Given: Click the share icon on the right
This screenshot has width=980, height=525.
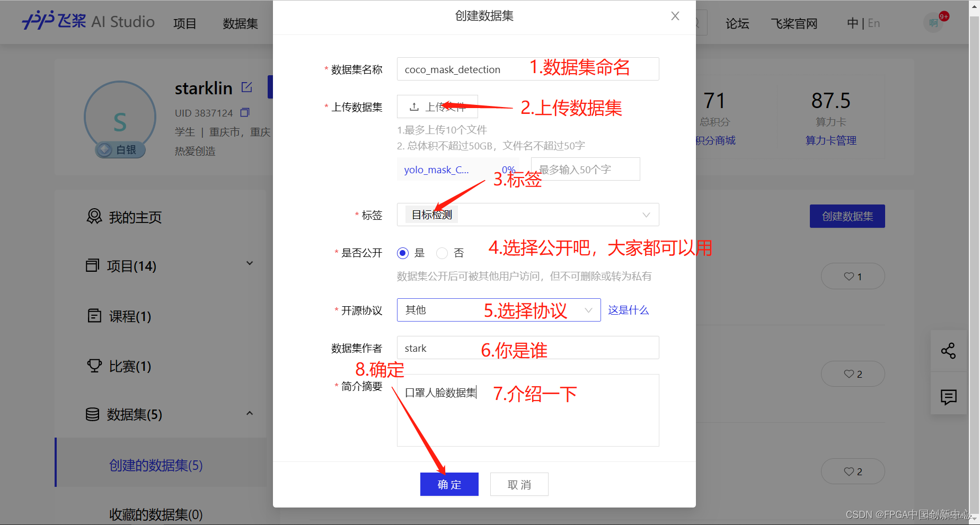Looking at the screenshot, I should pyautogui.click(x=948, y=351).
